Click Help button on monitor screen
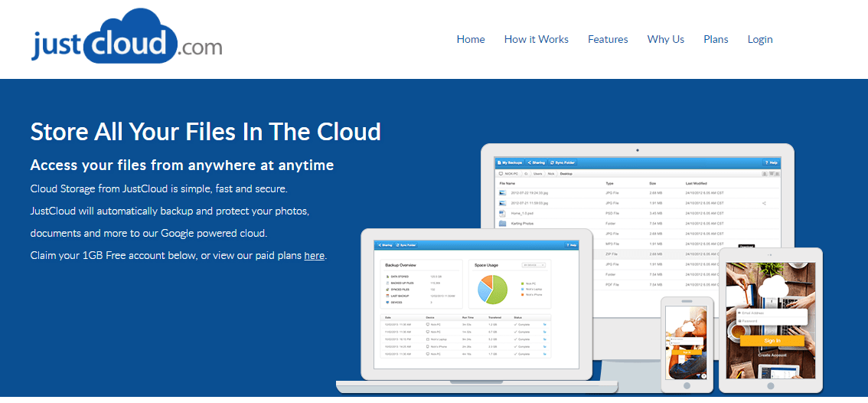 (x=771, y=162)
